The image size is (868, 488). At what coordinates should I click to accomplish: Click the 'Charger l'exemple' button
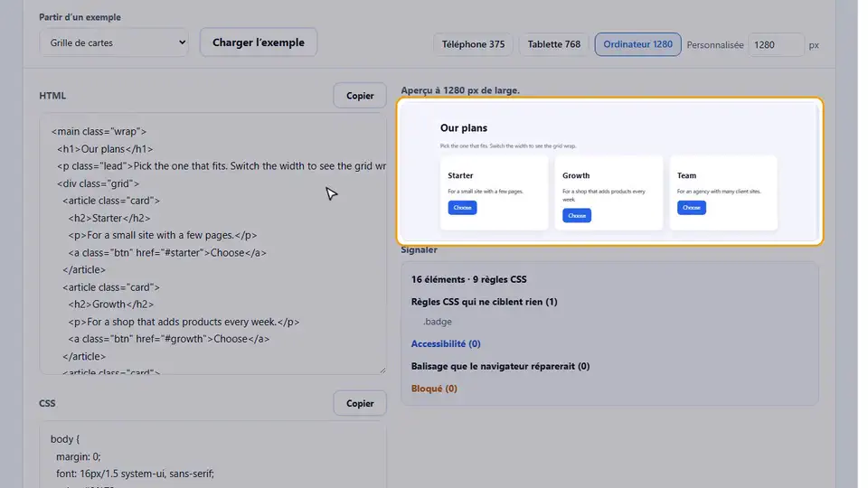tap(259, 42)
